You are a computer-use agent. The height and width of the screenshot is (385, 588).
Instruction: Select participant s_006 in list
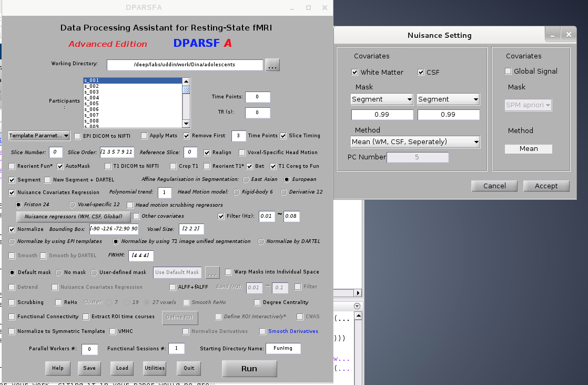click(x=133, y=109)
